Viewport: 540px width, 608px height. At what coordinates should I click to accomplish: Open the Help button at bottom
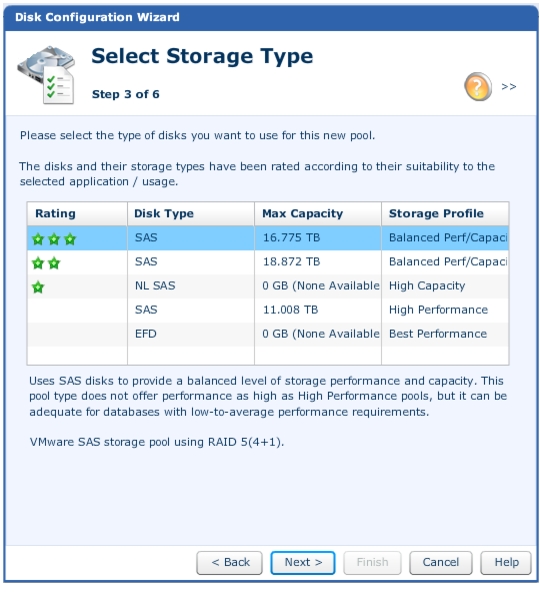(x=506, y=562)
